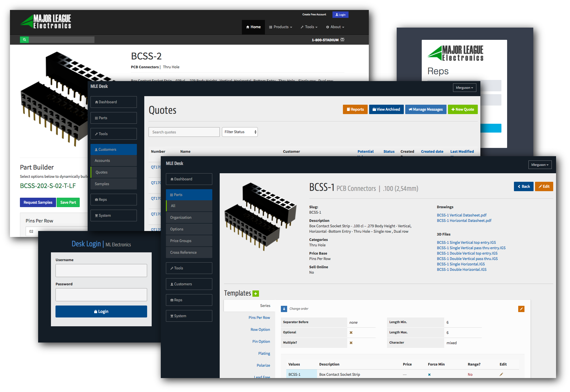The height and width of the screenshot is (392, 570).
Task: Click the Pins Per Row field showing 02
Action: pos(57,231)
